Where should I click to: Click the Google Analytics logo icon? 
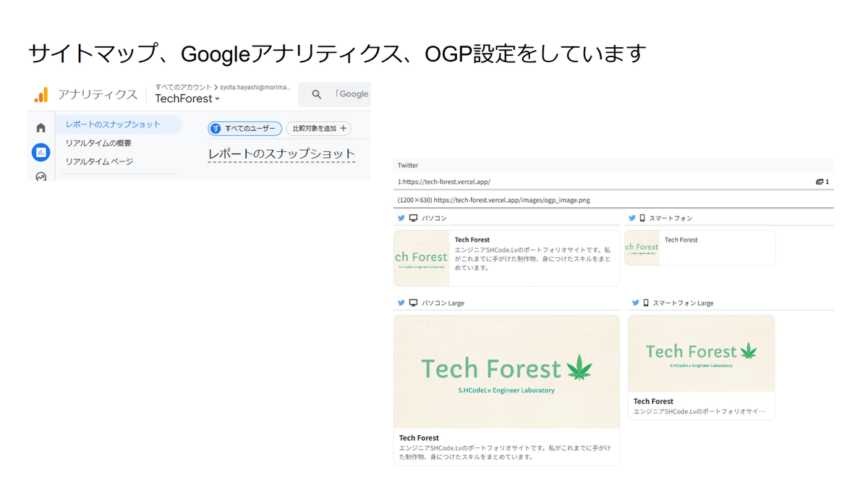pos(41,95)
